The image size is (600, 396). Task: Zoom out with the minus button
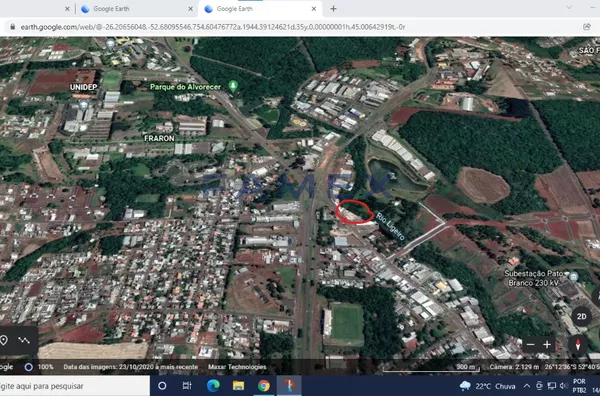coord(530,345)
